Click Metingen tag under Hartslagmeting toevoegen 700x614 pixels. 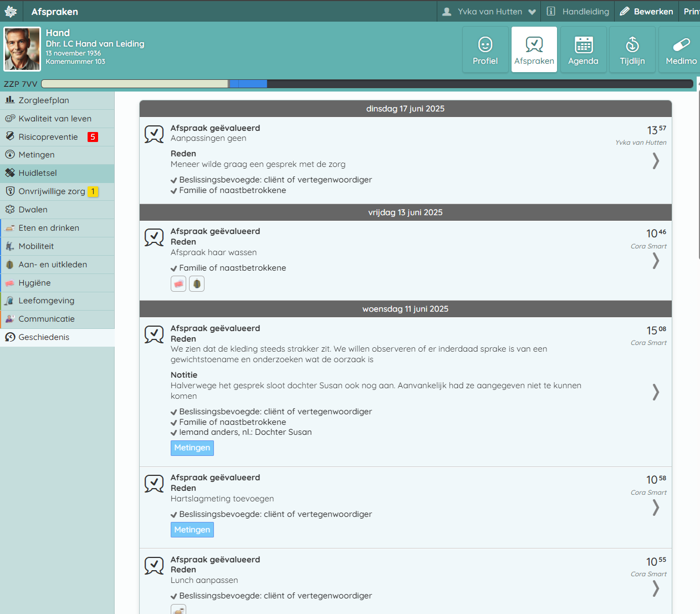coord(192,530)
